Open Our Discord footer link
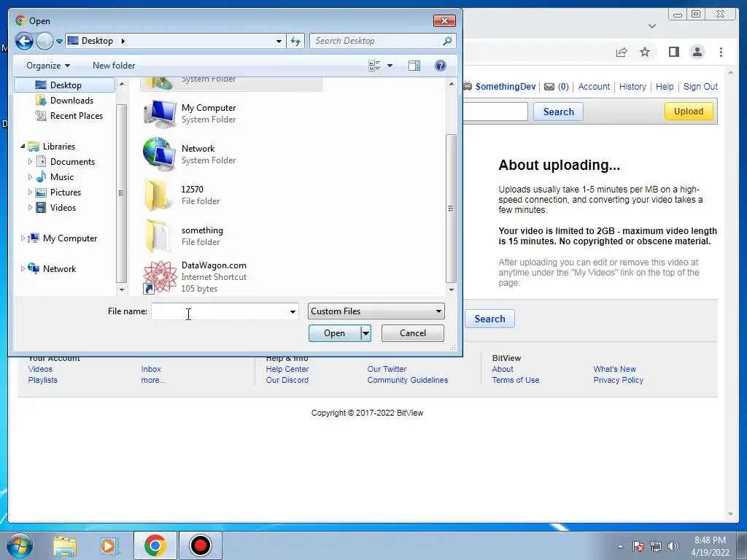 287,380
